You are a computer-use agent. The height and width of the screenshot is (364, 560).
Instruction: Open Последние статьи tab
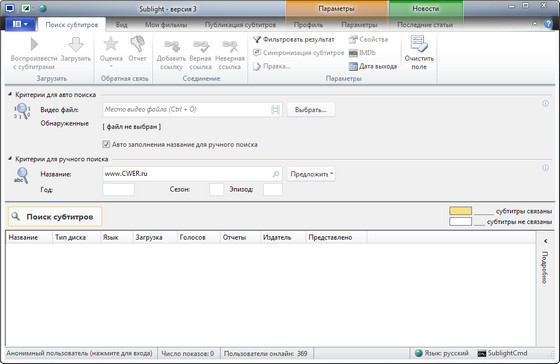[425, 25]
